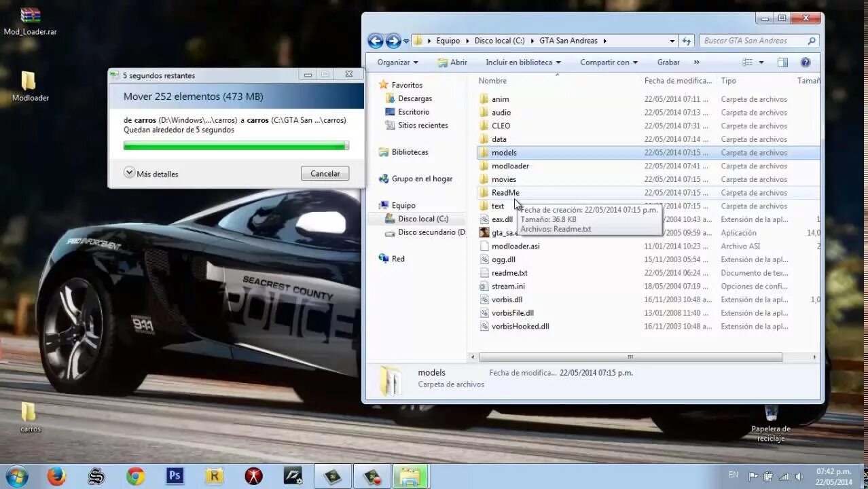Open the Papelera de reciclaje icon
This screenshot has width=868, height=489.
pyautogui.click(x=771, y=423)
